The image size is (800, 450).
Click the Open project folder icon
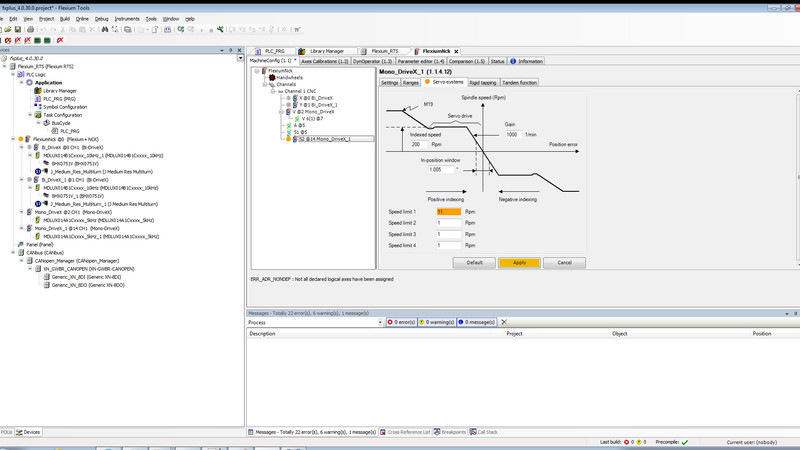(x=10, y=29)
